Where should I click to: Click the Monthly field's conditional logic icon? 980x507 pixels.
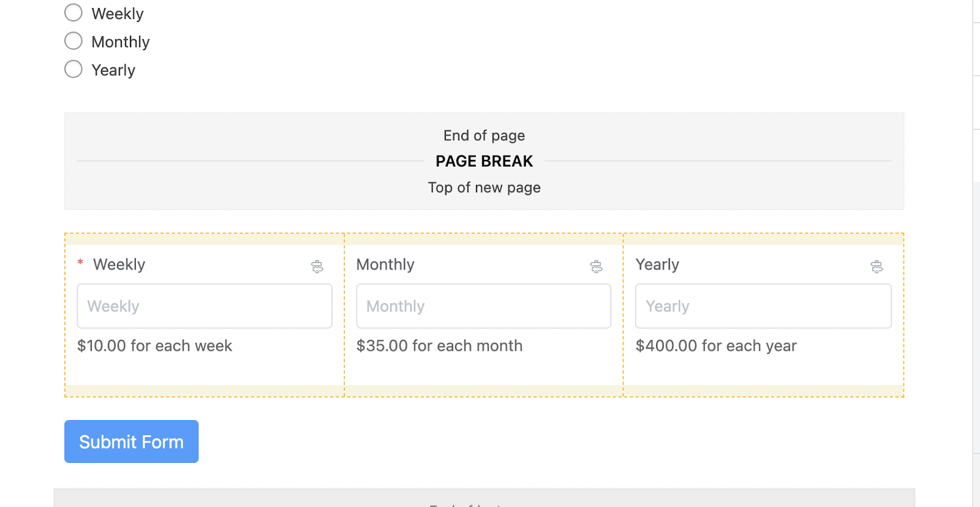(596, 266)
